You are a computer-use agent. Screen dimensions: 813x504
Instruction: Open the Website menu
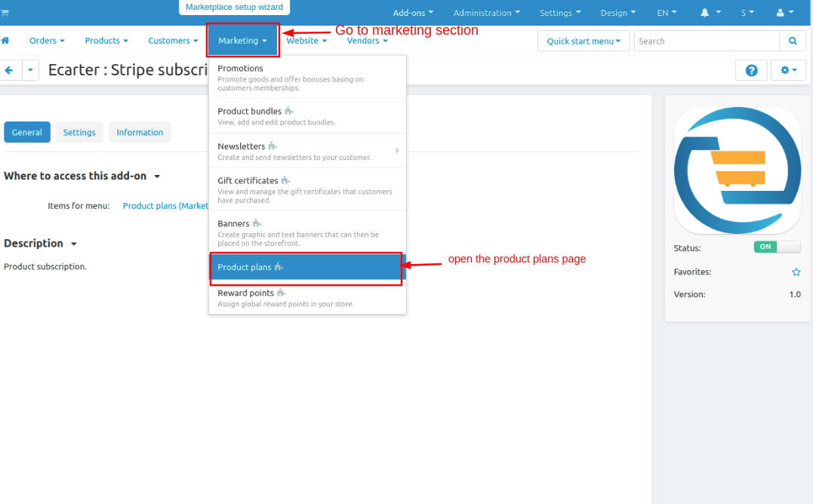tap(306, 41)
